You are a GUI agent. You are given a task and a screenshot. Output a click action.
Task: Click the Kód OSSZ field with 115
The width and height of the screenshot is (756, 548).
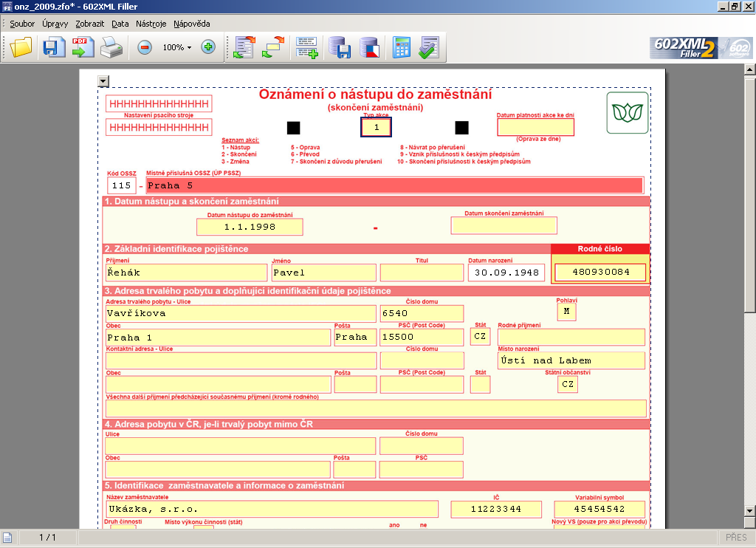[x=122, y=185]
